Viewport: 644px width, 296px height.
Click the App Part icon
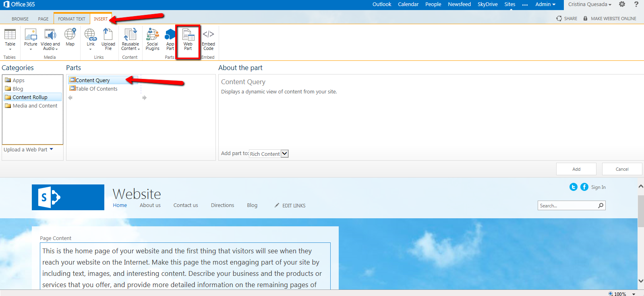coord(170,38)
